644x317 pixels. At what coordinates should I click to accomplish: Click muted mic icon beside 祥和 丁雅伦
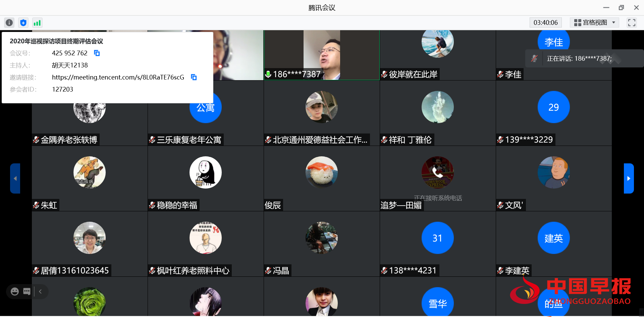pyautogui.click(x=384, y=140)
